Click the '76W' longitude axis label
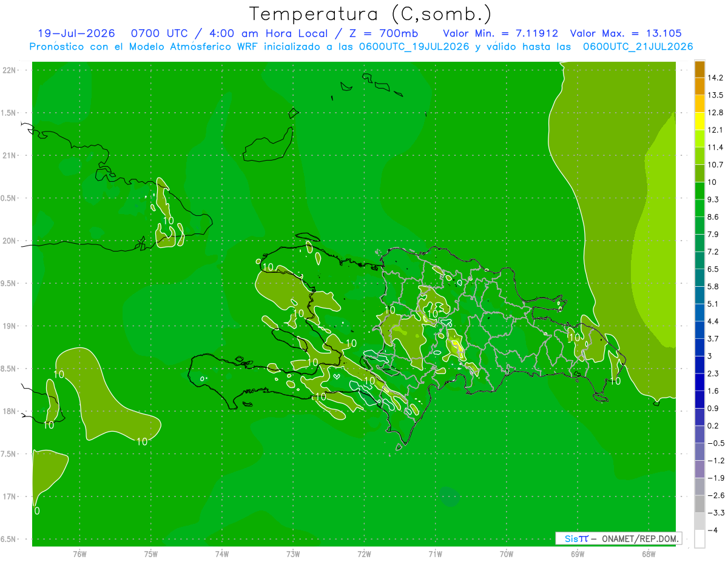The width and height of the screenshot is (728, 562). (x=79, y=554)
